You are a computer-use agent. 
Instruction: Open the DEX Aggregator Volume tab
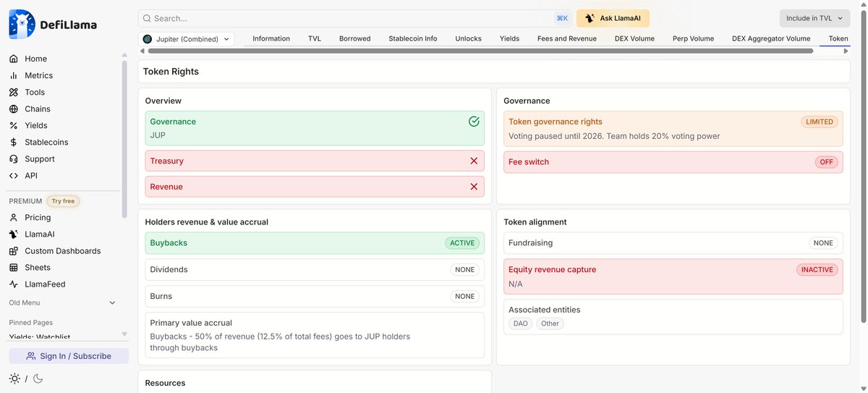(771, 38)
